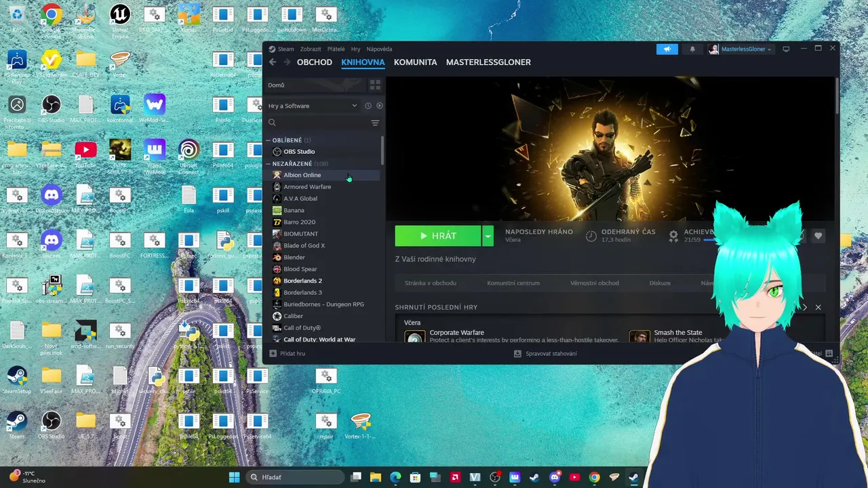Screen dimensions: 868x488
Task: Click Přidat hru at bottom left
Action: (288, 353)
